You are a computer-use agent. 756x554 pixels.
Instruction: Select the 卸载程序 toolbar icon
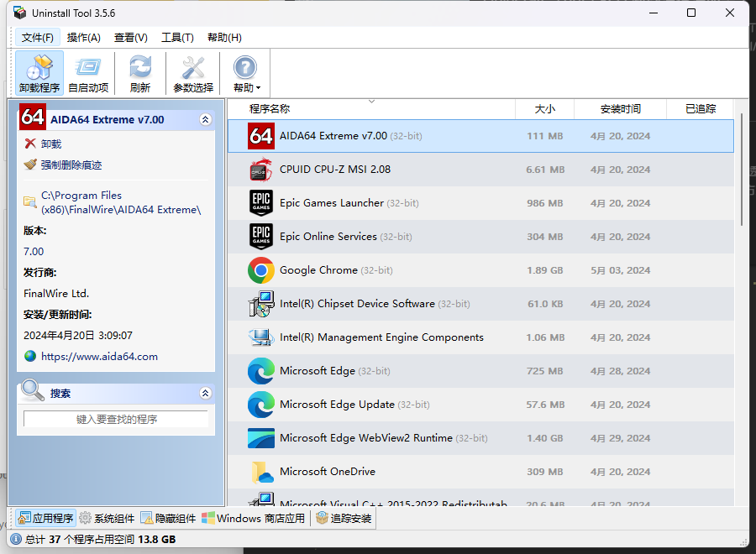click(x=39, y=72)
